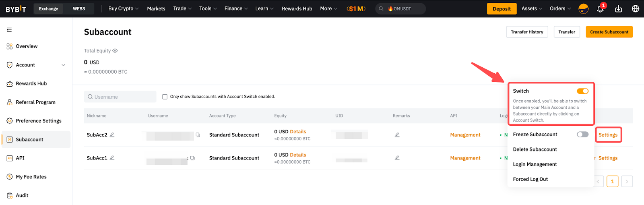The height and width of the screenshot is (205, 644).
Task: Check Only show Subaccounts with Switch enabled
Action: click(165, 97)
